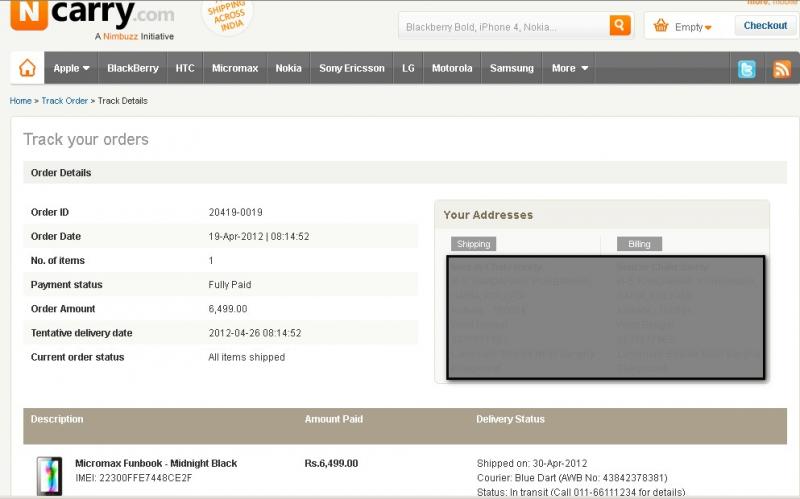
Task: Select Samsung in the brand menu
Action: tap(512, 68)
